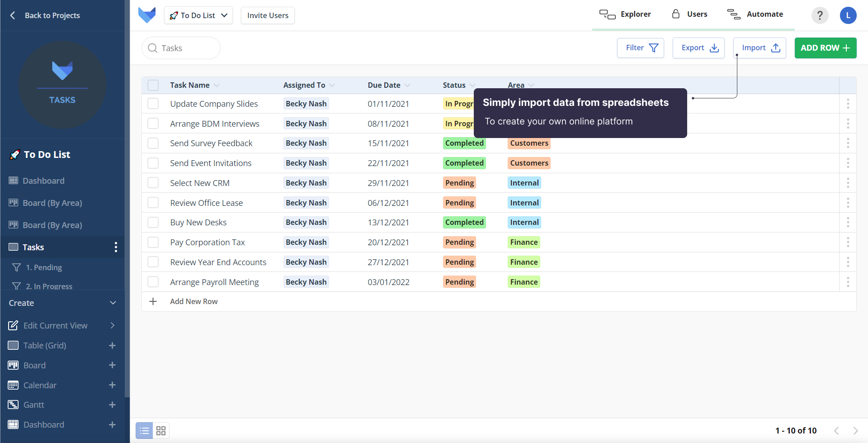
Task: Open the Assigned To column dropdown arrow
Action: tap(332, 85)
